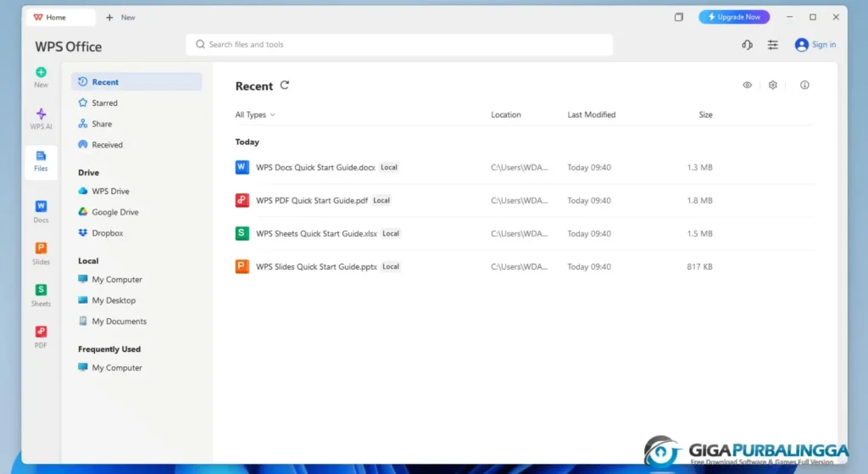Click the orange P icon of Slides guide file
Image resolution: width=868 pixels, height=474 pixels.
242,266
